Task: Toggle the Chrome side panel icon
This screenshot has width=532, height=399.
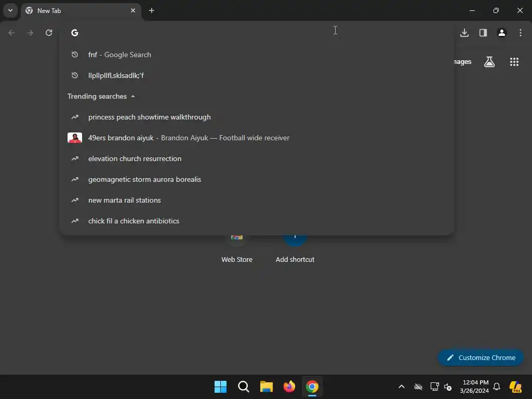Action: (483, 33)
